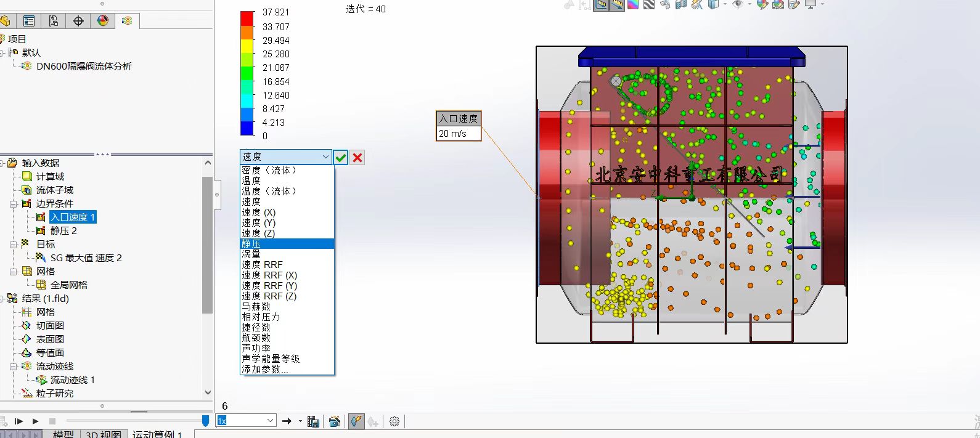Viewport: 980px width, 438px height.
Task: Select the 入口速度 1 boundary condition
Action: pyautogui.click(x=73, y=217)
